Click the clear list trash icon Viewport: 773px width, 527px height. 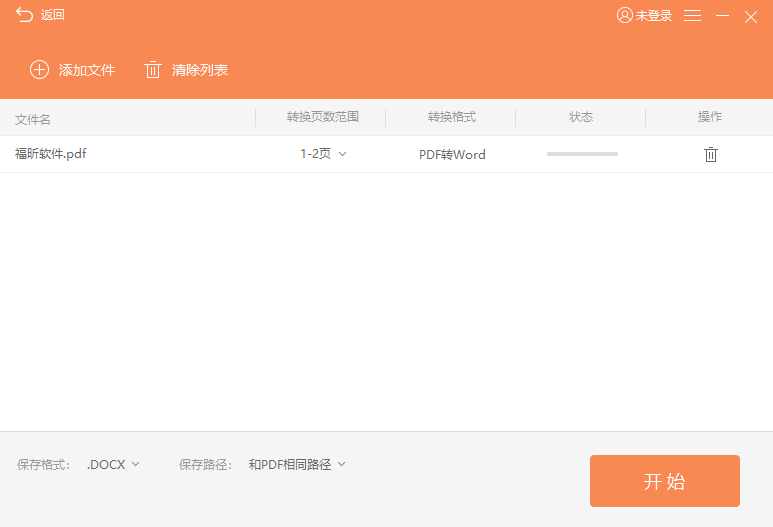pyautogui.click(x=153, y=70)
